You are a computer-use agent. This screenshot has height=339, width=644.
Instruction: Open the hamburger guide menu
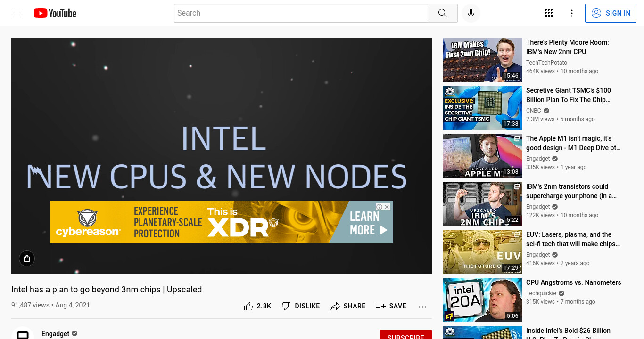tap(17, 13)
